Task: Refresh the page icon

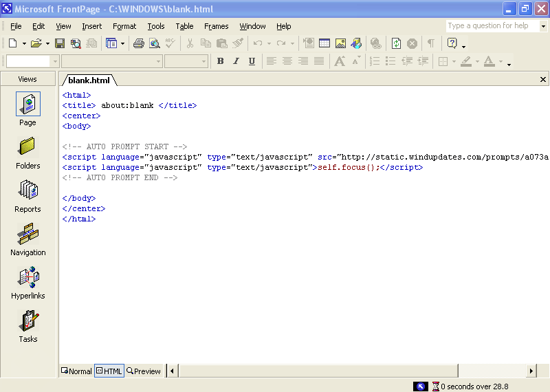Action: (x=396, y=43)
